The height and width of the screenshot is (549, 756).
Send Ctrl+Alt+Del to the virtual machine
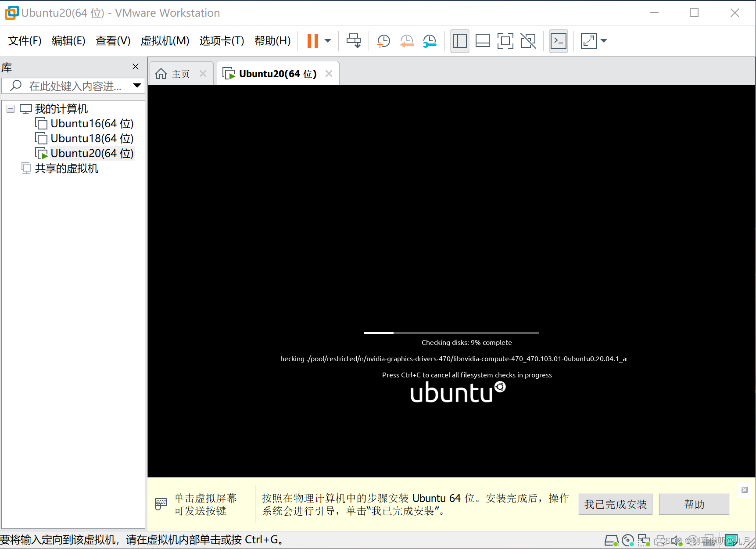click(x=354, y=41)
